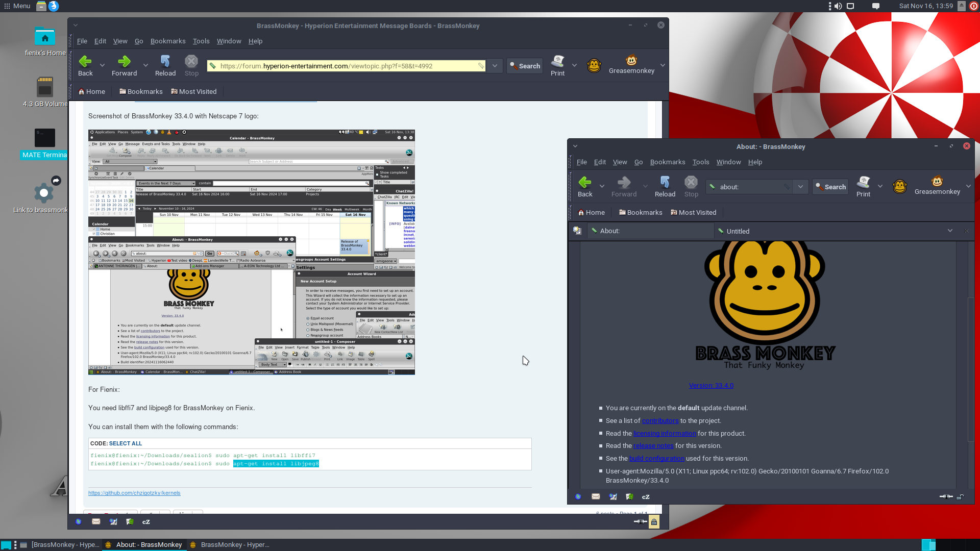Screen dimensions: 980x551
Task: Click the security padlock in the forum status bar
Action: tap(654, 521)
